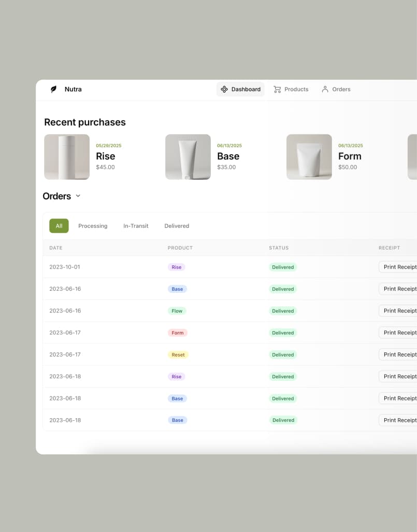
Task: Click the Date column header
Action: [x=56, y=248]
